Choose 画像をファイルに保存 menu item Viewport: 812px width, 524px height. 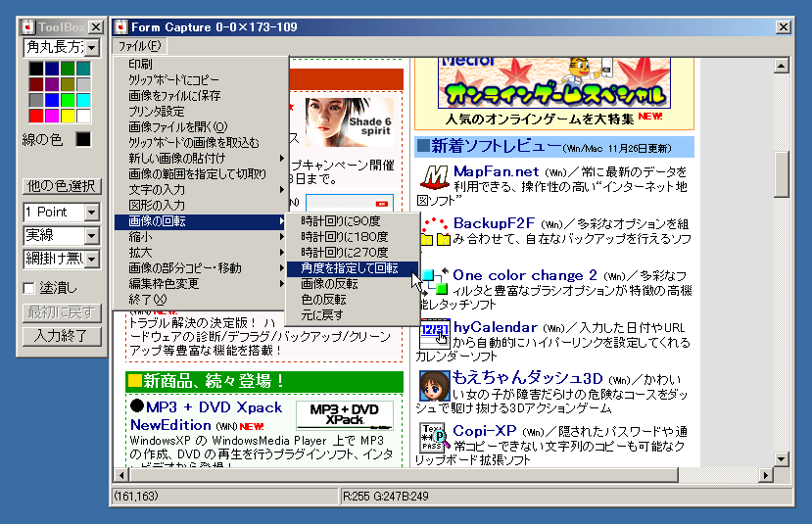coord(201,95)
